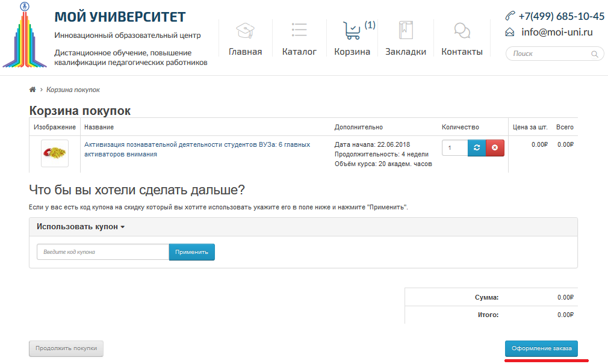Click the Контакты chat bubbles icon
Image resolution: width=608 pixels, height=364 pixels.
click(462, 31)
